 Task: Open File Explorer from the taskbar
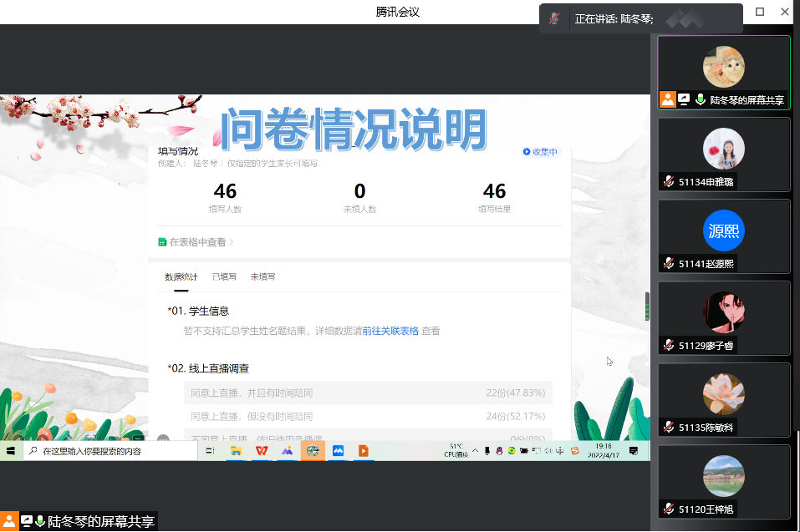coord(236,451)
